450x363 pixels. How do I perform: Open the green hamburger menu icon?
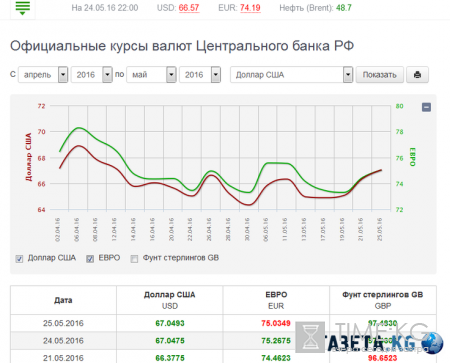tap(23, 8)
